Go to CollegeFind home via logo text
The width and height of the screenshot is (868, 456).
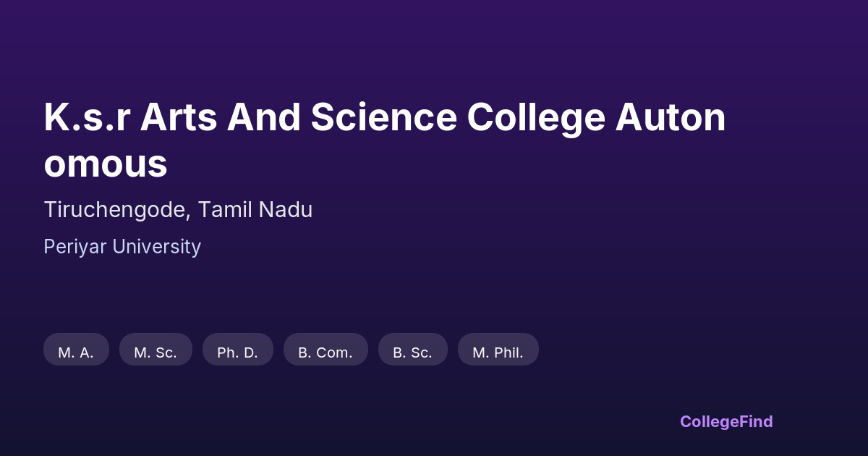click(726, 421)
